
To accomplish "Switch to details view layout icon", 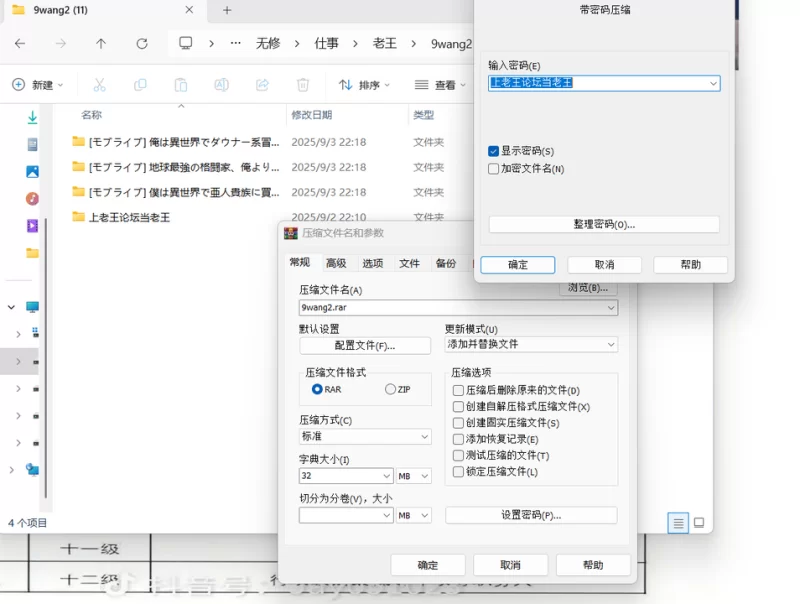I will pyautogui.click(x=678, y=522).
